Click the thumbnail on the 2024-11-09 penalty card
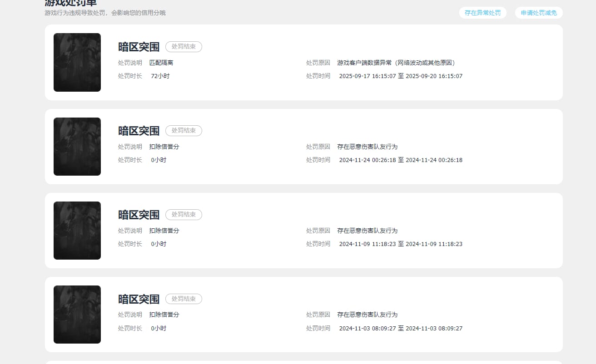The width and height of the screenshot is (596, 364). pos(77,230)
